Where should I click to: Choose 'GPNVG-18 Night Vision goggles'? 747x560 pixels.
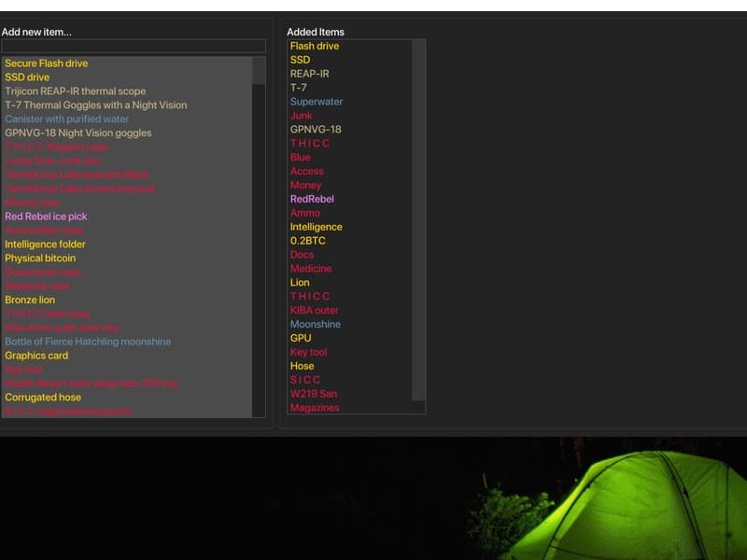tap(78, 133)
